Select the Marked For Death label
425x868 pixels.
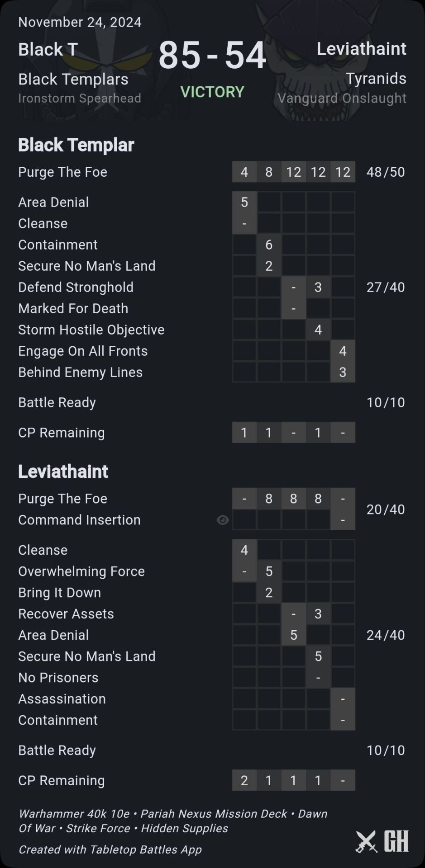point(73,308)
